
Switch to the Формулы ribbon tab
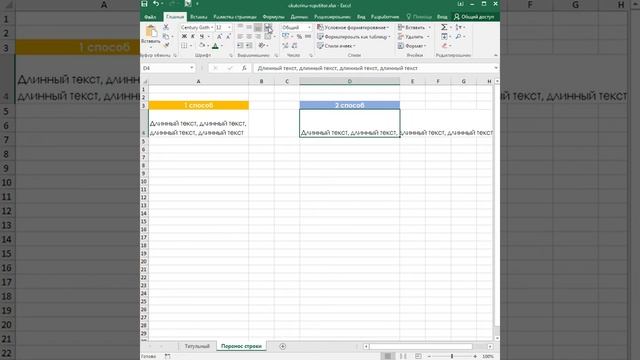point(273,17)
